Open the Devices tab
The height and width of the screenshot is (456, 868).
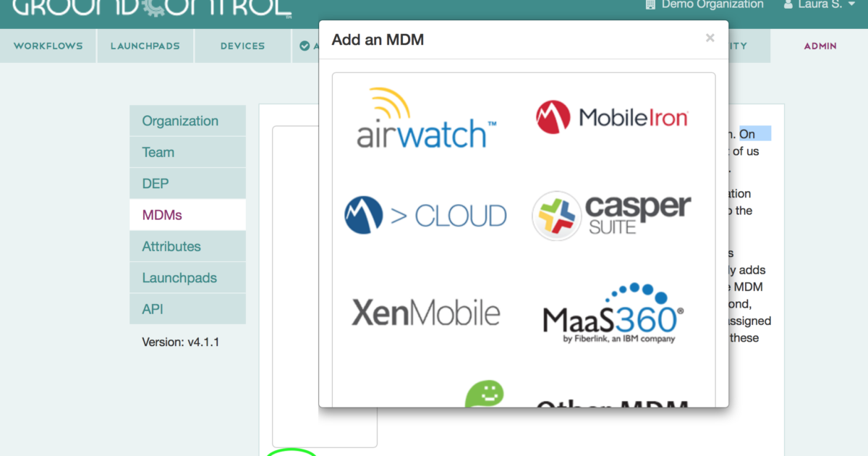coord(242,46)
